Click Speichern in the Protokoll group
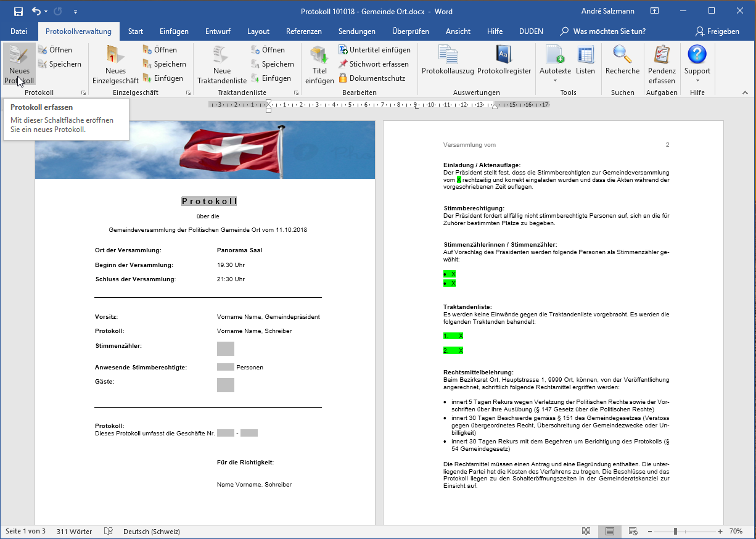Viewport: 756px width, 539px height. click(x=59, y=64)
